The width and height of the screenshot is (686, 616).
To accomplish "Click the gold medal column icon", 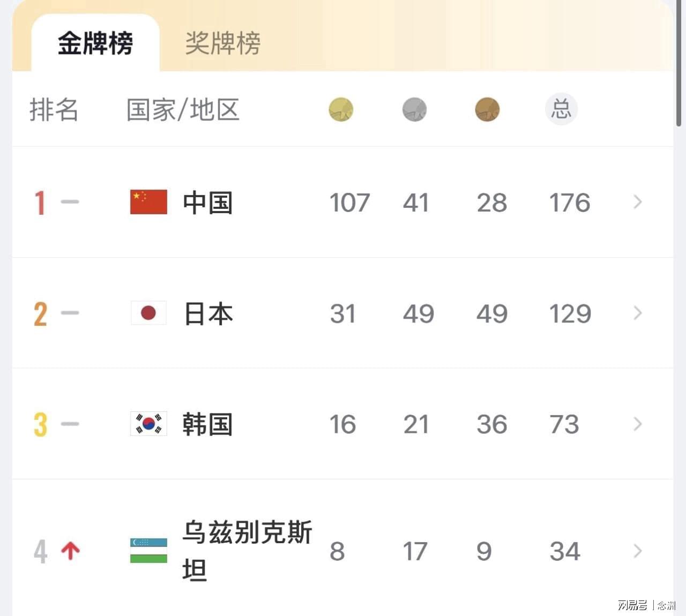I will tap(341, 109).
